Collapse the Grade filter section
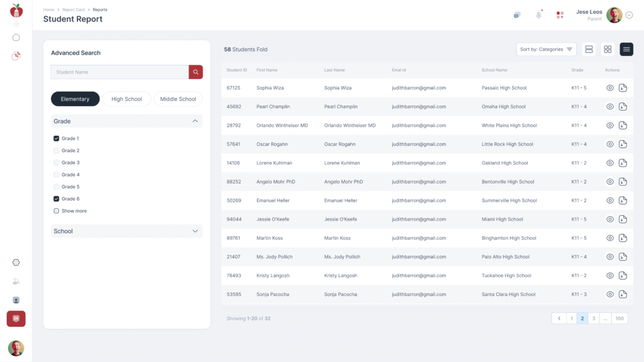The width and height of the screenshot is (644, 362). [x=195, y=121]
